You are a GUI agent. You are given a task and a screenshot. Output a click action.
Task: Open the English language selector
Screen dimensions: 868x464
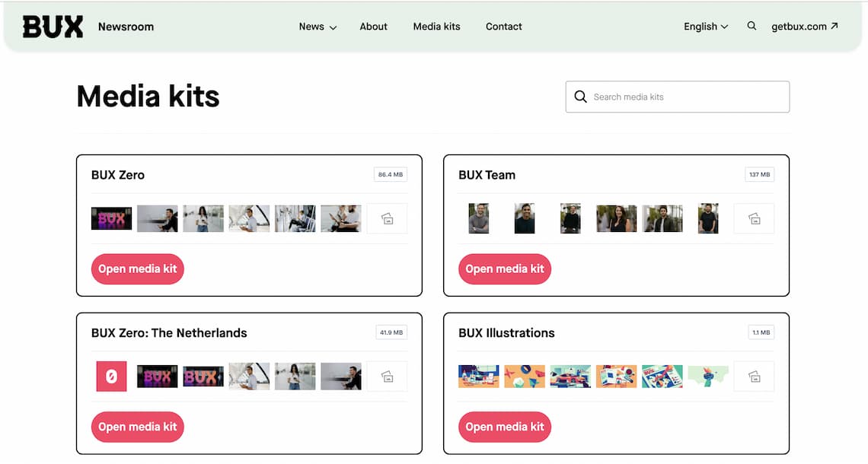(706, 27)
